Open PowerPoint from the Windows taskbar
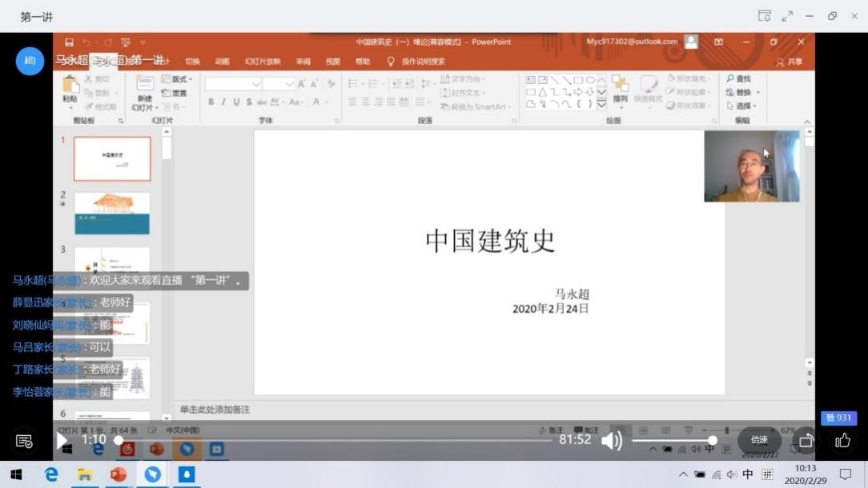Viewport: 868px width, 488px height. click(x=119, y=474)
